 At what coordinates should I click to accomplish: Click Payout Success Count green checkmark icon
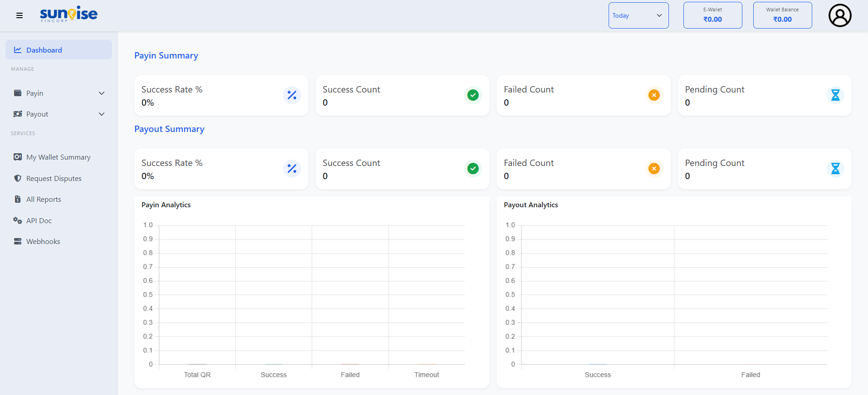(x=473, y=169)
